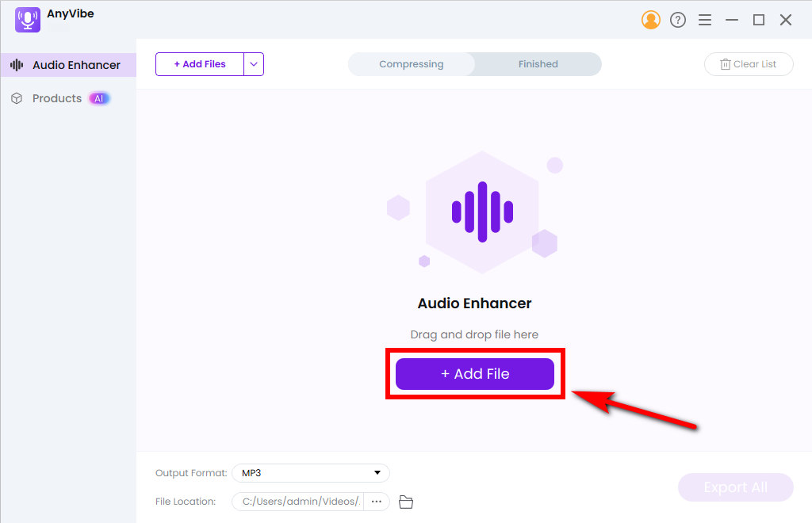Viewport: 812px width, 523px height.
Task: Click the AI badge next to Products
Action: point(98,98)
